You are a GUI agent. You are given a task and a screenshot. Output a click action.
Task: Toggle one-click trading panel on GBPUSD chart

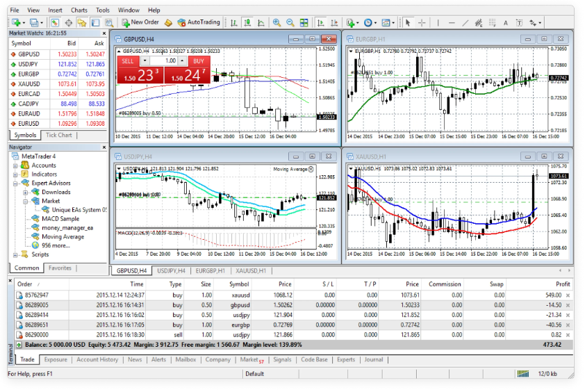pos(119,51)
